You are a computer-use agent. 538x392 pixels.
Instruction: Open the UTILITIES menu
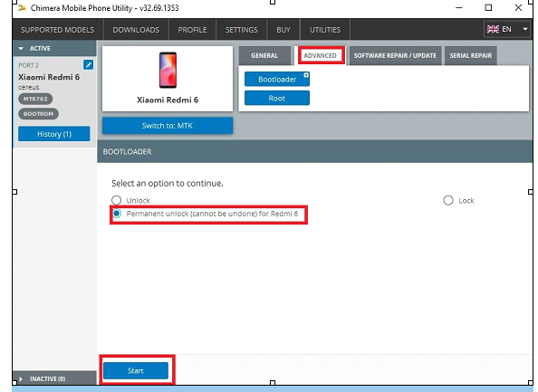pos(325,30)
